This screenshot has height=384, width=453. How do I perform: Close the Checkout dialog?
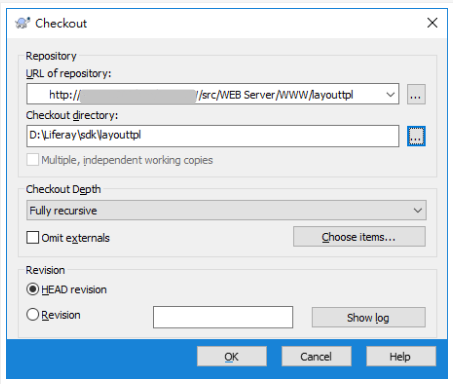tap(432, 23)
